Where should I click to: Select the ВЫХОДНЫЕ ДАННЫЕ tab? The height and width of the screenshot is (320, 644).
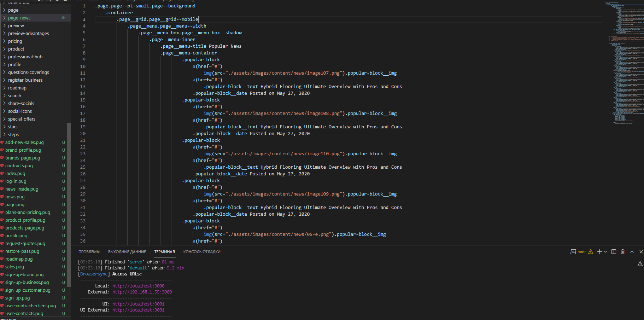pyautogui.click(x=127, y=252)
